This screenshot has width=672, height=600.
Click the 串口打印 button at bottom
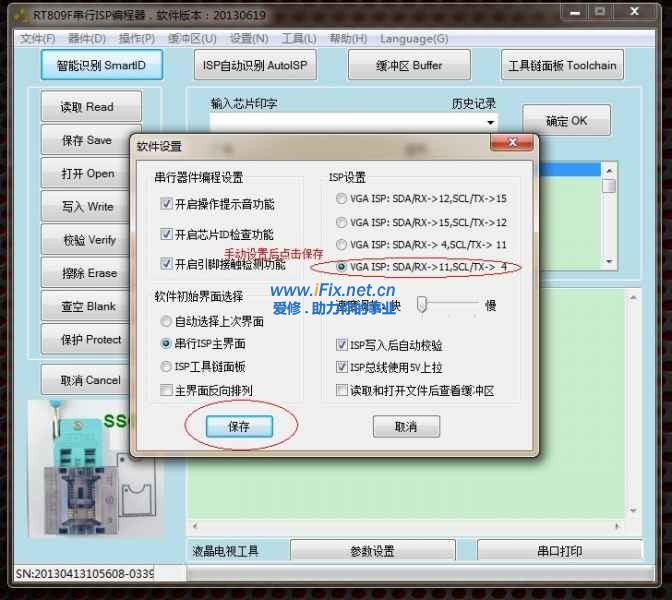pos(559,551)
